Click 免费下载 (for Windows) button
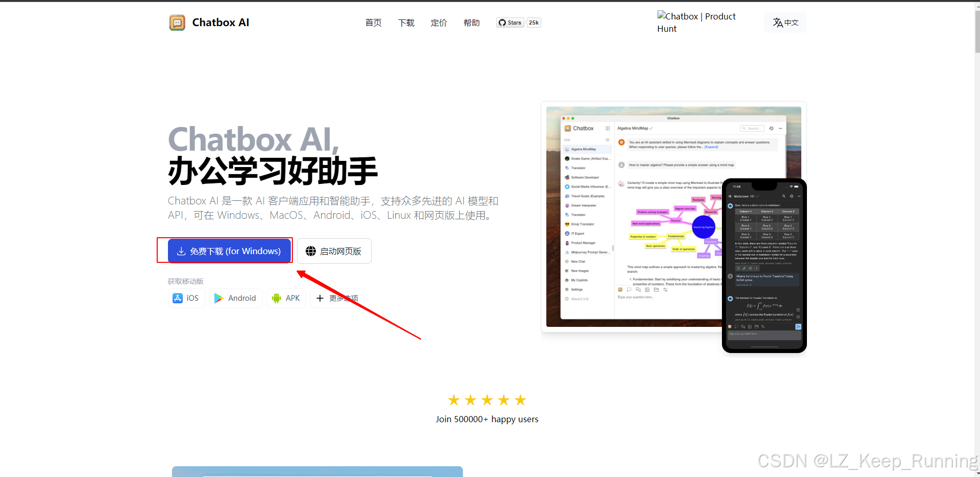The width and height of the screenshot is (980, 477). pos(229,251)
